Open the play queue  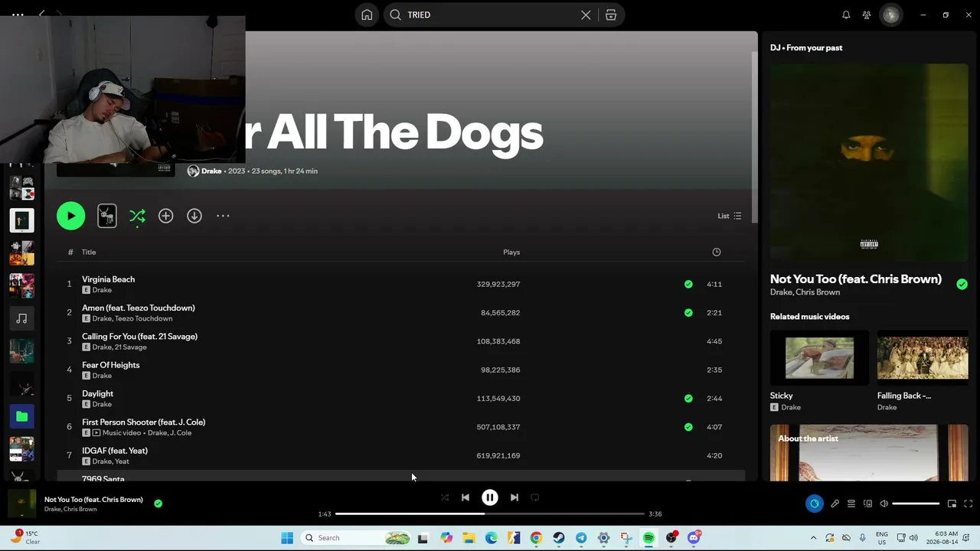[x=851, y=504]
